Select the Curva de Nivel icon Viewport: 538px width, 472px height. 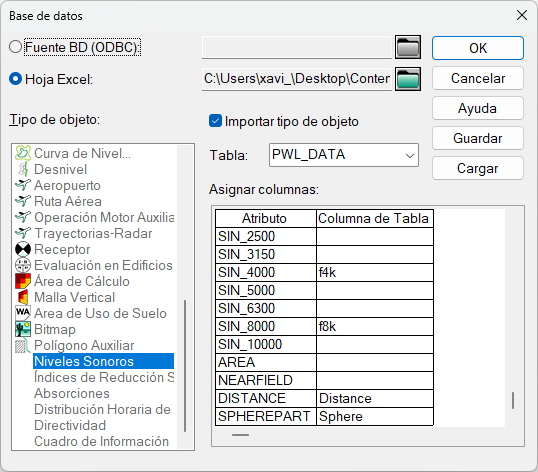pos(23,153)
